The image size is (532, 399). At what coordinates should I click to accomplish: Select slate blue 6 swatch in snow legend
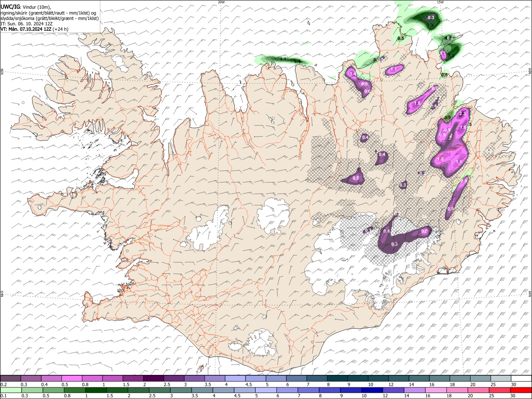coord(296,379)
